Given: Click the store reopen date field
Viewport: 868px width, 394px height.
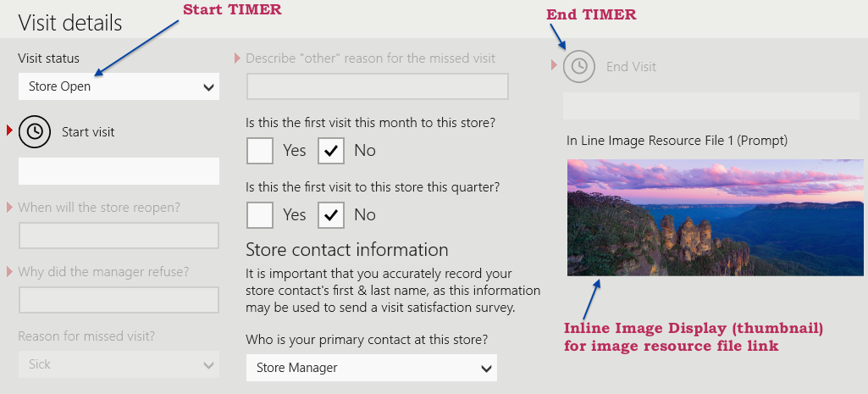Looking at the screenshot, I should coord(119,236).
